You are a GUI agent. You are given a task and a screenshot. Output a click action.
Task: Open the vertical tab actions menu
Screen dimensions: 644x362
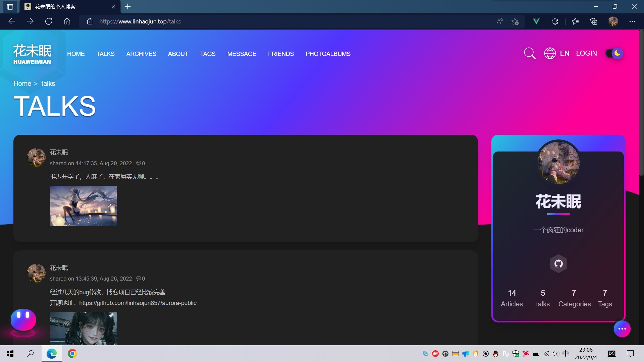[10, 7]
